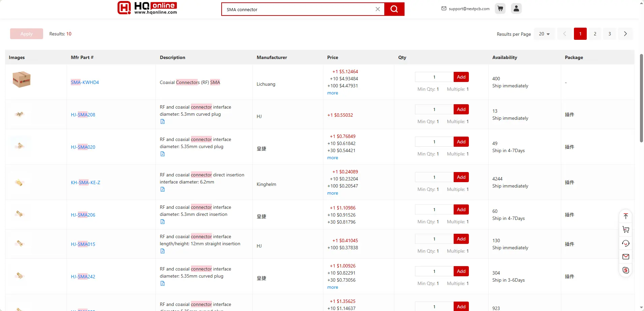This screenshot has height=311, width=644.
Task: Open the Skype contact icon
Action: coord(626,270)
